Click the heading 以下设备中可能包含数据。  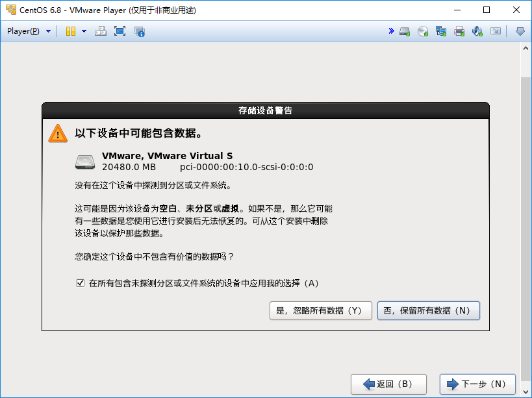point(139,133)
